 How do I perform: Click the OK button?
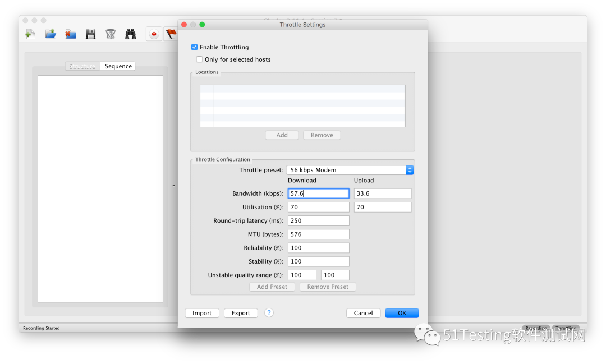tap(402, 313)
